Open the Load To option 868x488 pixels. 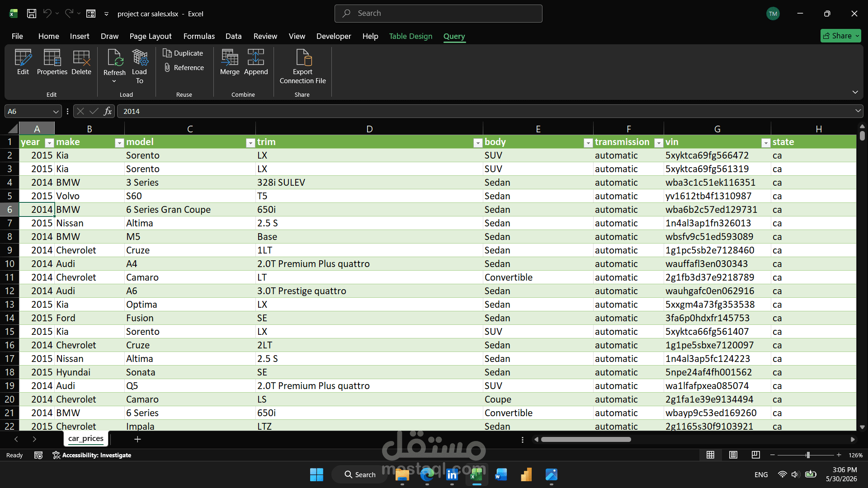click(139, 66)
